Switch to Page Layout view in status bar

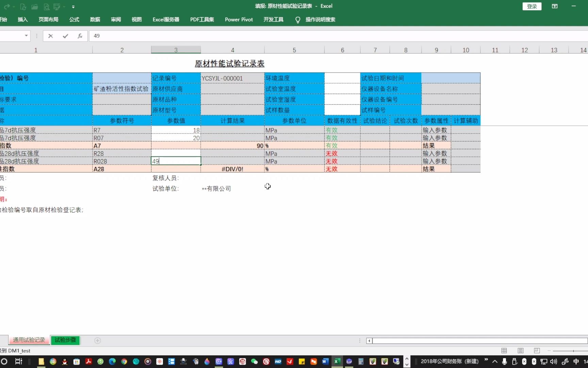[521, 351]
